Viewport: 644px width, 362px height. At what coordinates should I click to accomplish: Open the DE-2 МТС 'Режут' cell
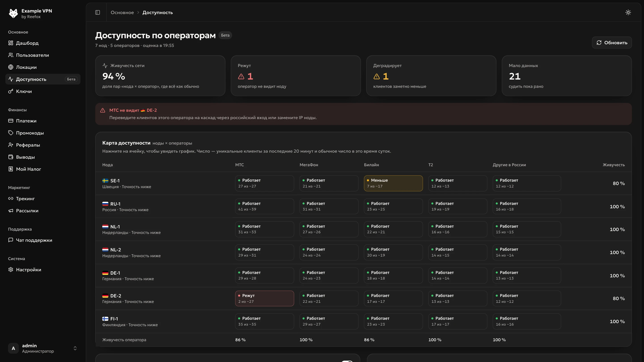pos(265,298)
